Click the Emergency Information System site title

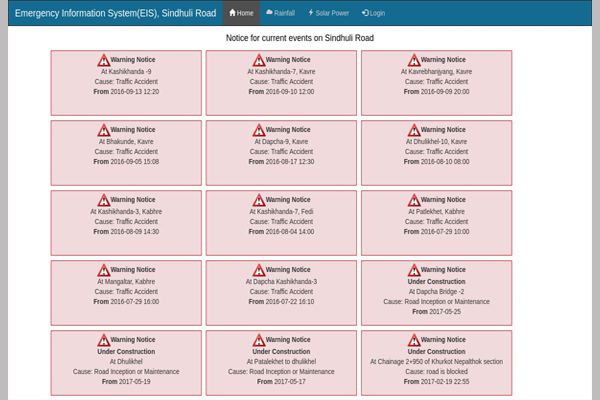coord(116,13)
